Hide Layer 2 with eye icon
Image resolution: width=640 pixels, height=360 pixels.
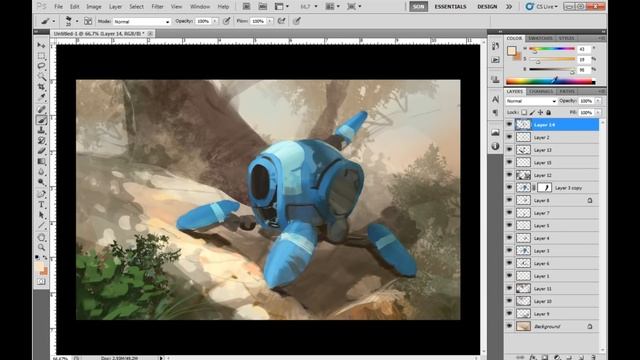pos(509,137)
